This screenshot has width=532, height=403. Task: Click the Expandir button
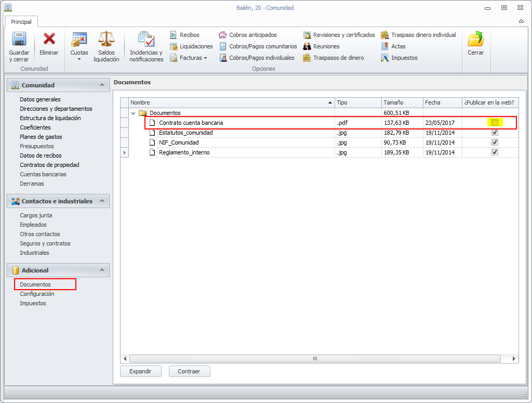tap(140, 371)
